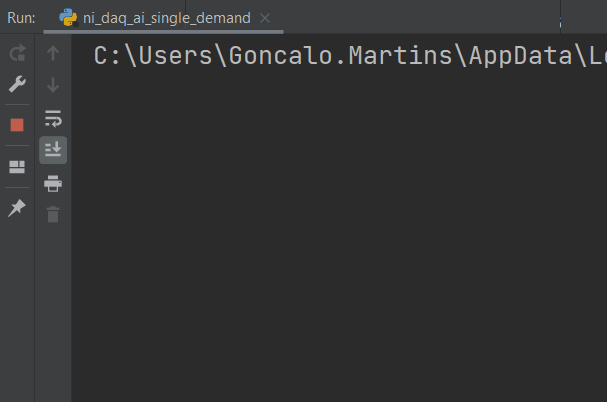Stop the running process with red square
Viewport: 607px width, 402px height.
coord(17,125)
